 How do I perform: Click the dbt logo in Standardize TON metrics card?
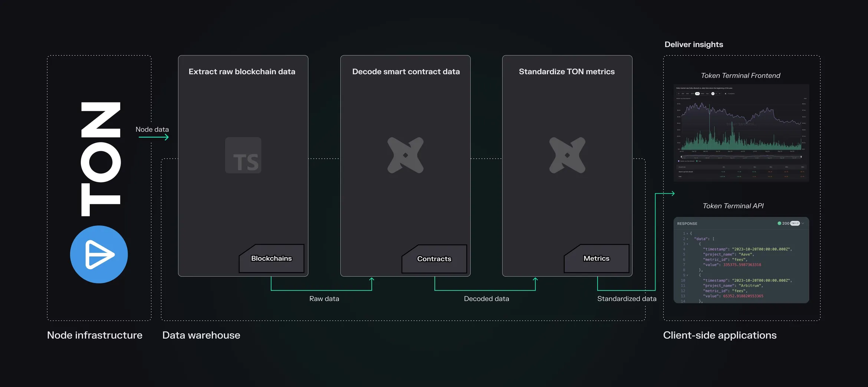coord(567,155)
